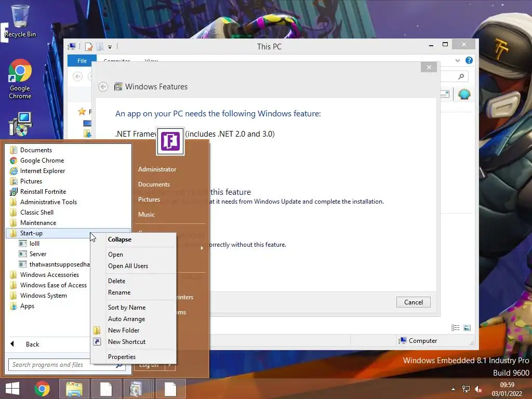
Task: Choose New Shortcut from context menu
Action: (134, 342)
